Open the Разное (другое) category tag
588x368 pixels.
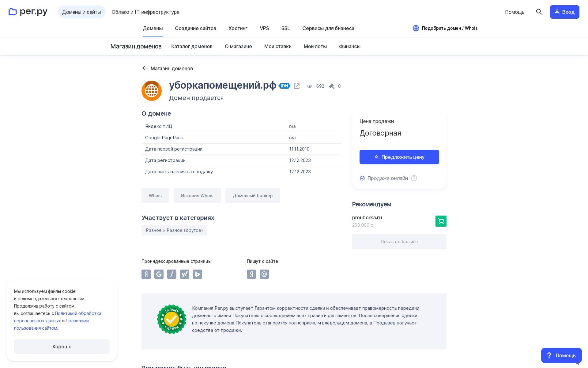pyautogui.click(x=174, y=230)
